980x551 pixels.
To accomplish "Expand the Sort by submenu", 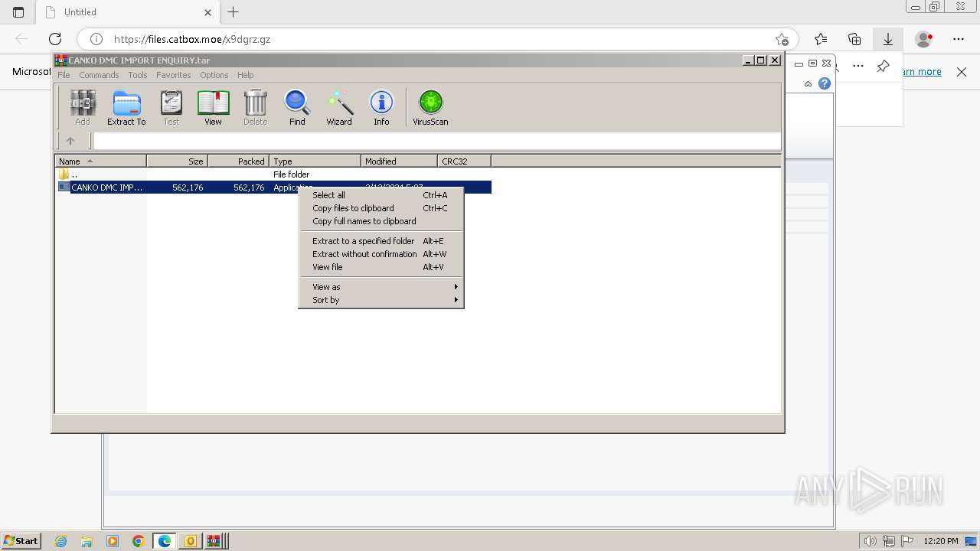I will pyautogui.click(x=381, y=300).
